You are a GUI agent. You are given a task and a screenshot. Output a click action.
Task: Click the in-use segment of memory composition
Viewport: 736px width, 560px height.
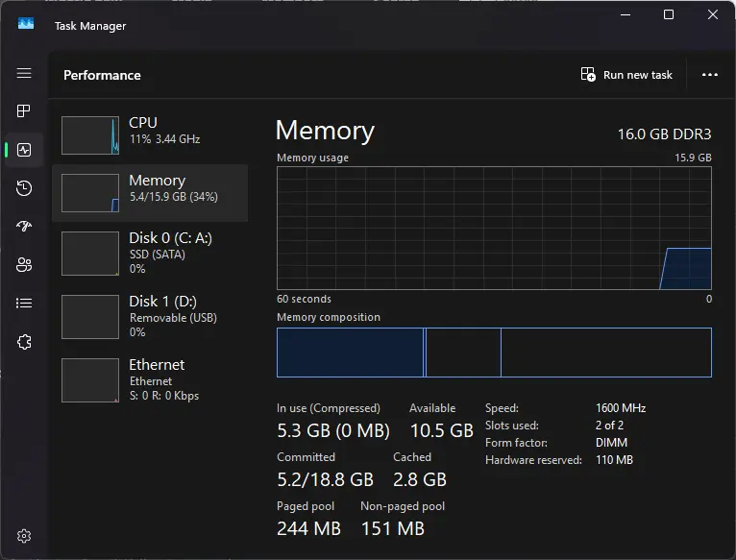point(350,353)
